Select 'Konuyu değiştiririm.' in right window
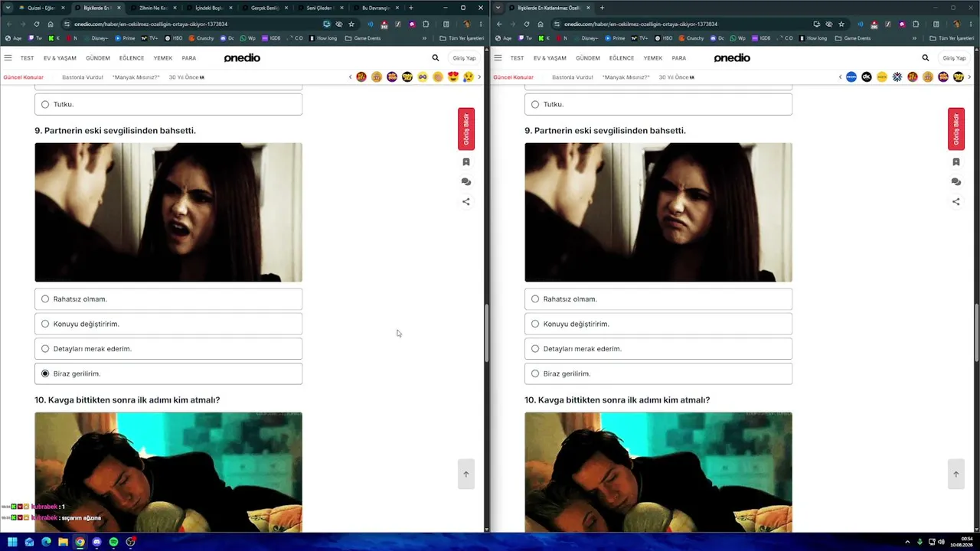 coord(658,324)
